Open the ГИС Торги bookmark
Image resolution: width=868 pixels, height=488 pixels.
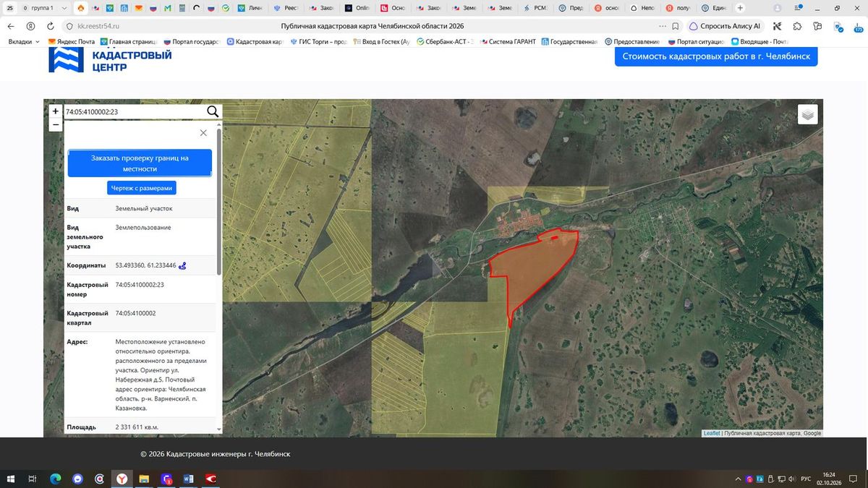tap(320, 42)
